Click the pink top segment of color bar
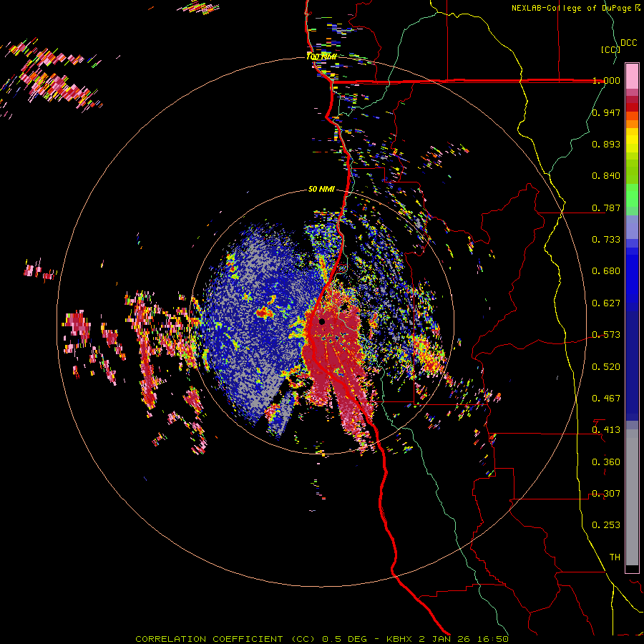The width and height of the screenshot is (644, 644). pyautogui.click(x=632, y=76)
